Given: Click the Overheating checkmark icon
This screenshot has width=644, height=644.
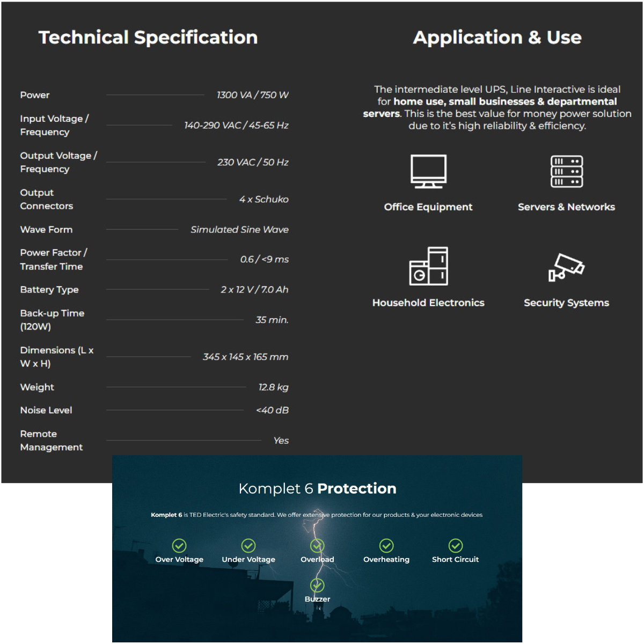Looking at the screenshot, I should [386, 546].
